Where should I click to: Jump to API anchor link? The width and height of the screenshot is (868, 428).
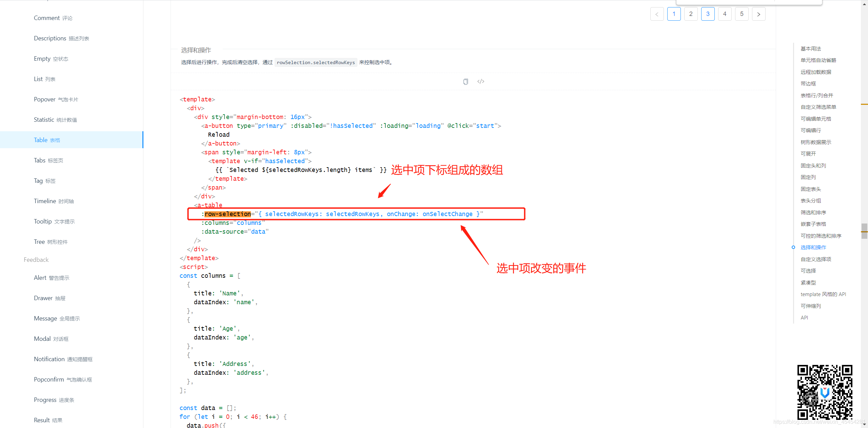pos(804,317)
